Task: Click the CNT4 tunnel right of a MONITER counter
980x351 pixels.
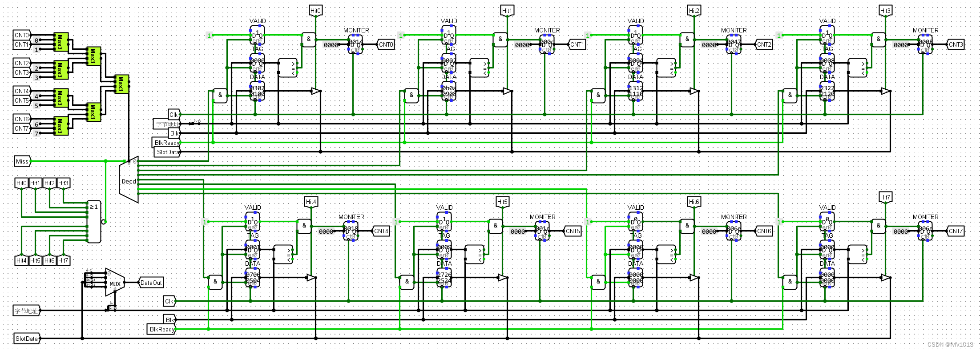Action: pyautogui.click(x=381, y=231)
